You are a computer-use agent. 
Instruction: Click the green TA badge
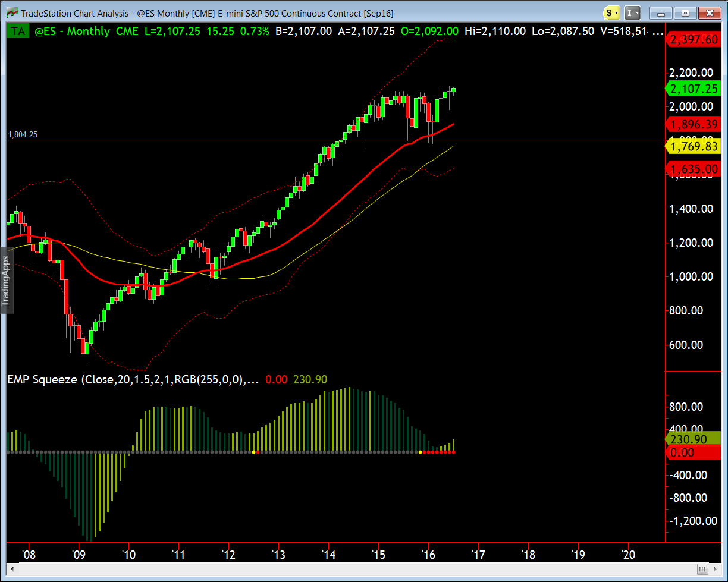coord(18,32)
